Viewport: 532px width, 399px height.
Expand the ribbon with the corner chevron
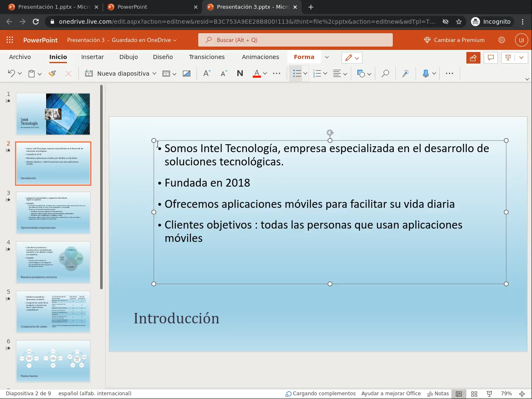click(527, 79)
